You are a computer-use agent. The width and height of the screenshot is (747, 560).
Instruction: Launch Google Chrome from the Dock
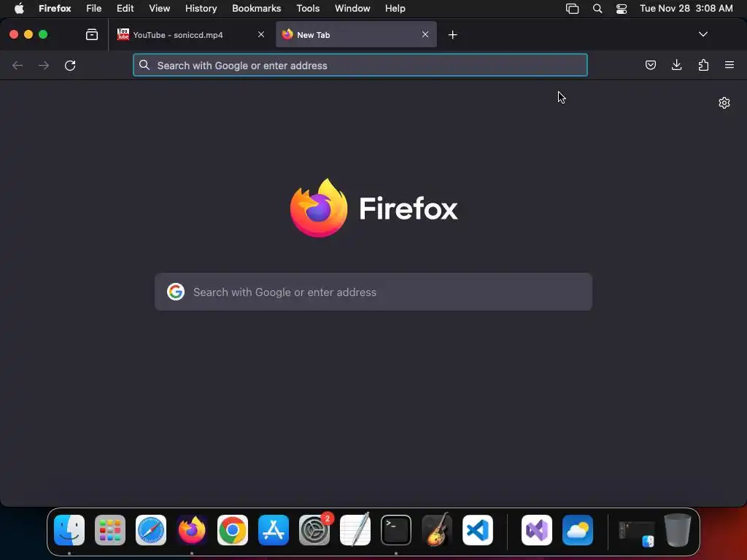click(233, 530)
